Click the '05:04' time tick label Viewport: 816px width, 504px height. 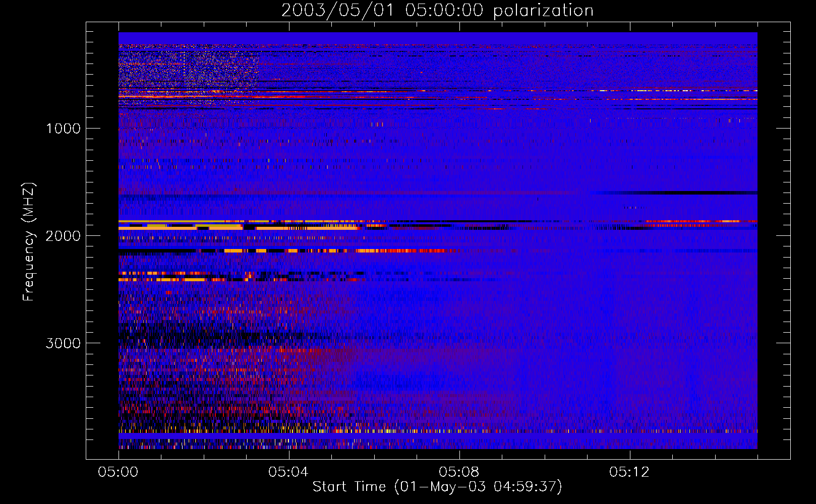pos(288,472)
